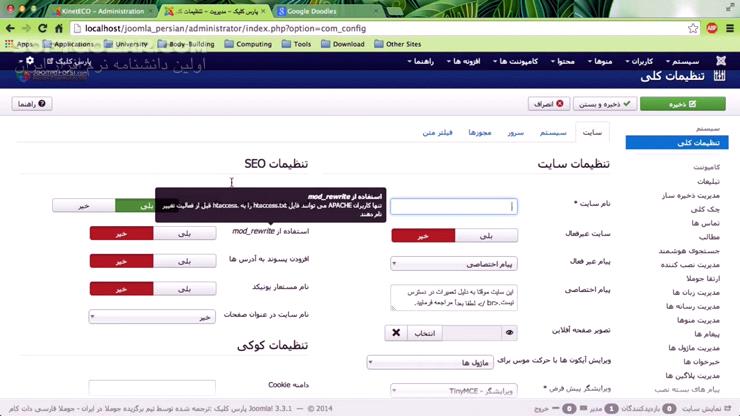Image resolution: width=740 pixels, height=416 pixels.
Task: Reload the page with the refresh icon
Action: (x=42, y=28)
